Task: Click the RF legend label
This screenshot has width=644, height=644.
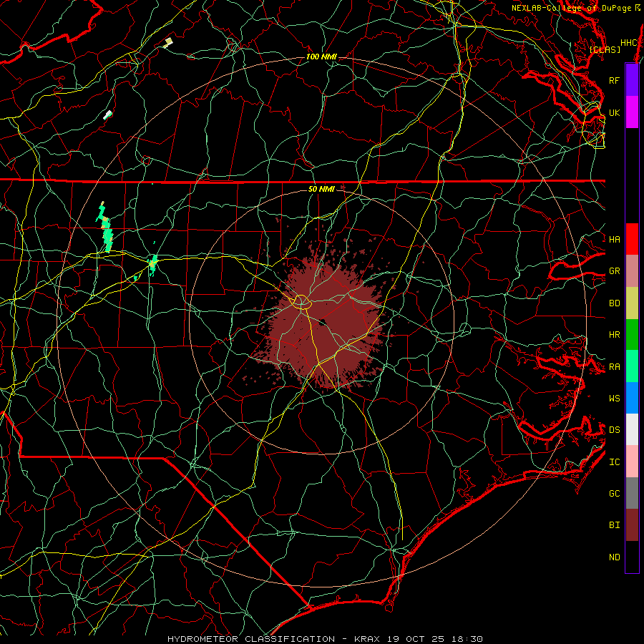Action: point(614,80)
